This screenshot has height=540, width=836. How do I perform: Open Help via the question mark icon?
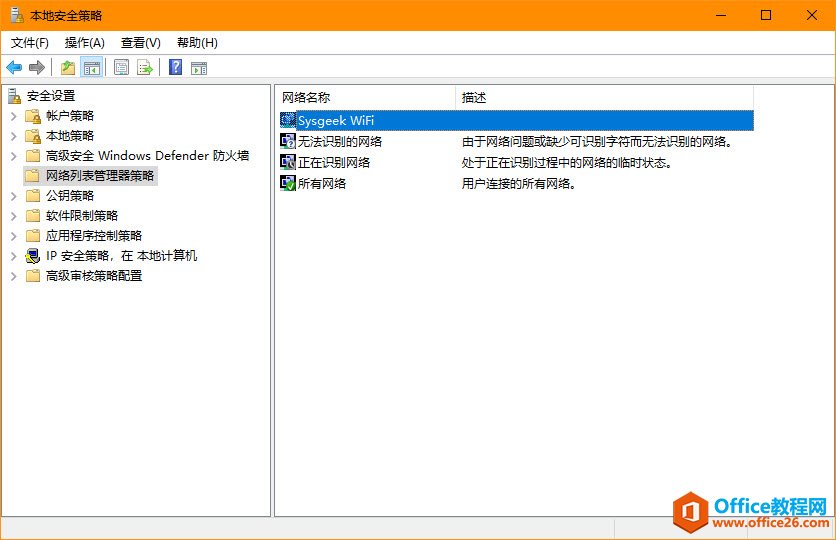click(175, 67)
